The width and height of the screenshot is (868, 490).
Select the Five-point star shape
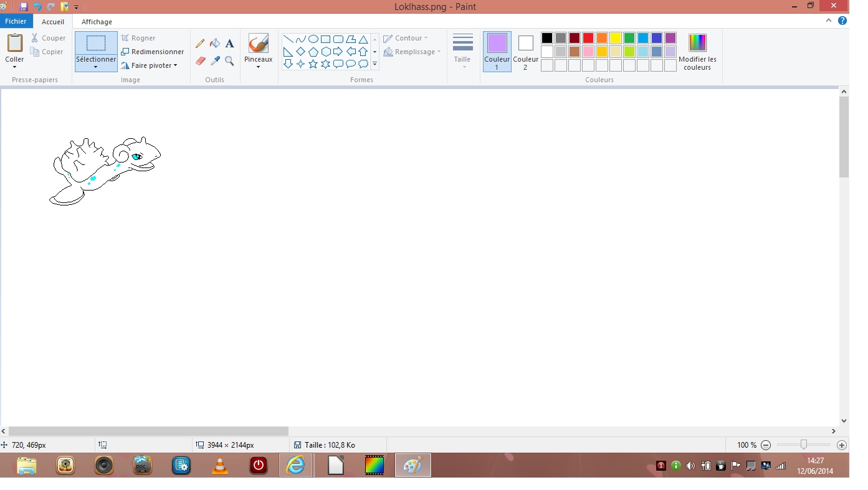pos(313,64)
